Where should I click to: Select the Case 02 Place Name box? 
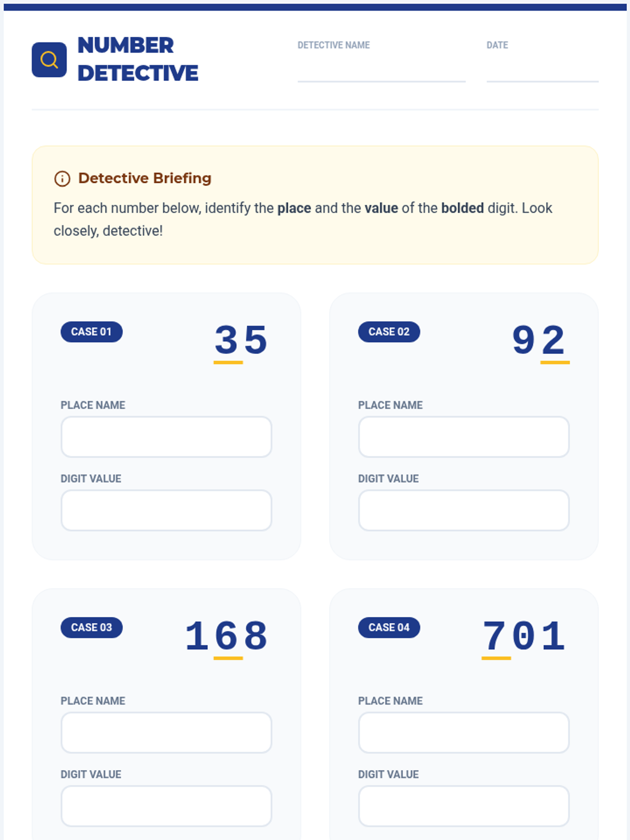464,437
